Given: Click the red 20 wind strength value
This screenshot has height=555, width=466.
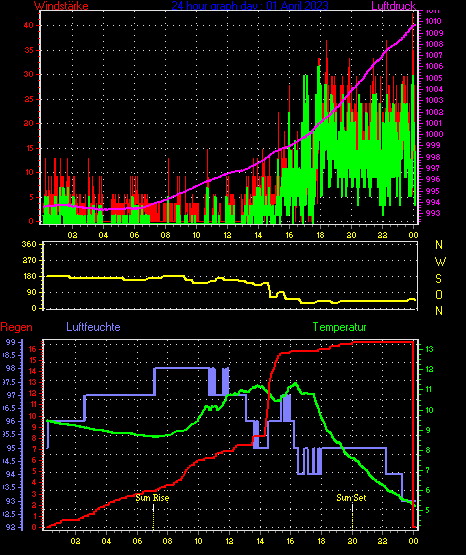Looking at the screenshot, I should click(29, 124).
